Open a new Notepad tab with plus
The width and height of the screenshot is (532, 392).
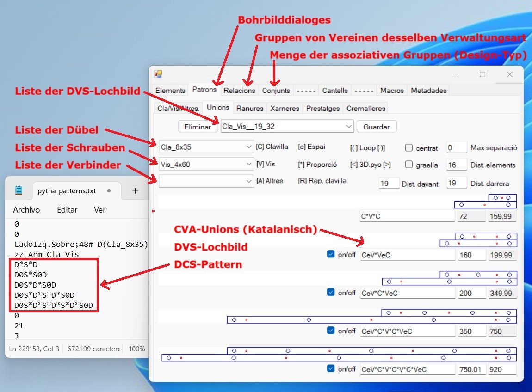tap(135, 191)
